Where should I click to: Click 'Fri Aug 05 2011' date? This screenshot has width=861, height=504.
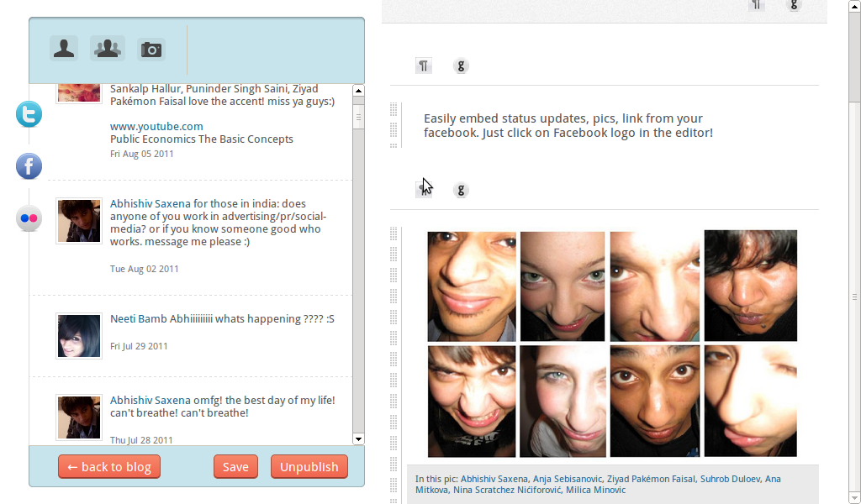[x=141, y=154]
